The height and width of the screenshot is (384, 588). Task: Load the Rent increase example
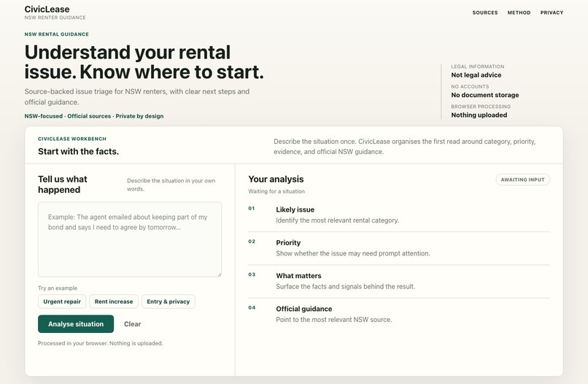click(114, 302)
